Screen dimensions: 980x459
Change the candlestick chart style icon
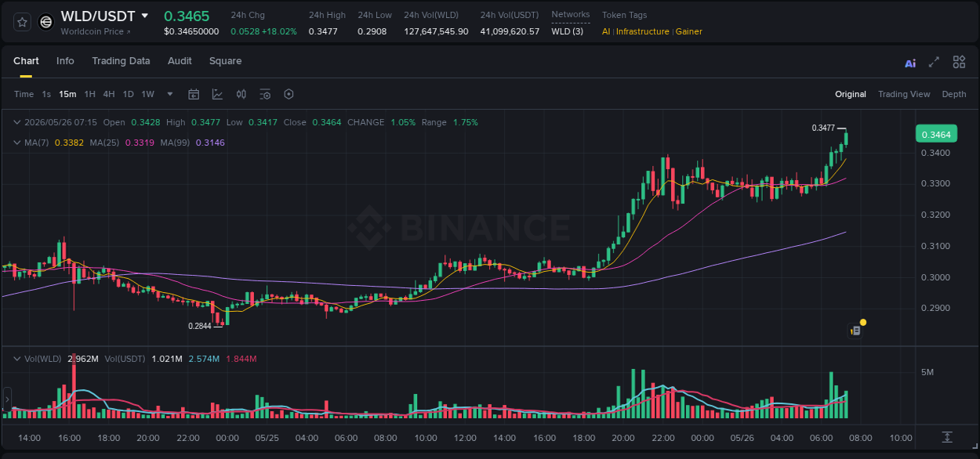[x=241, y=94]
